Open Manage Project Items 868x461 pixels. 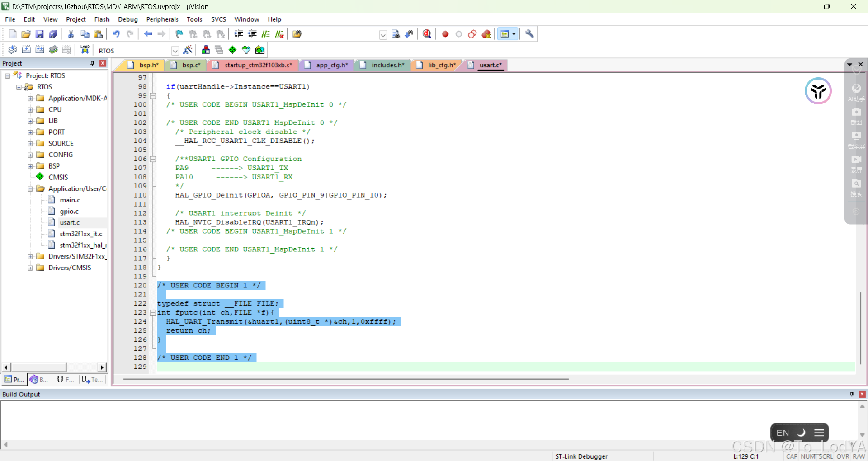pos(206,50)
